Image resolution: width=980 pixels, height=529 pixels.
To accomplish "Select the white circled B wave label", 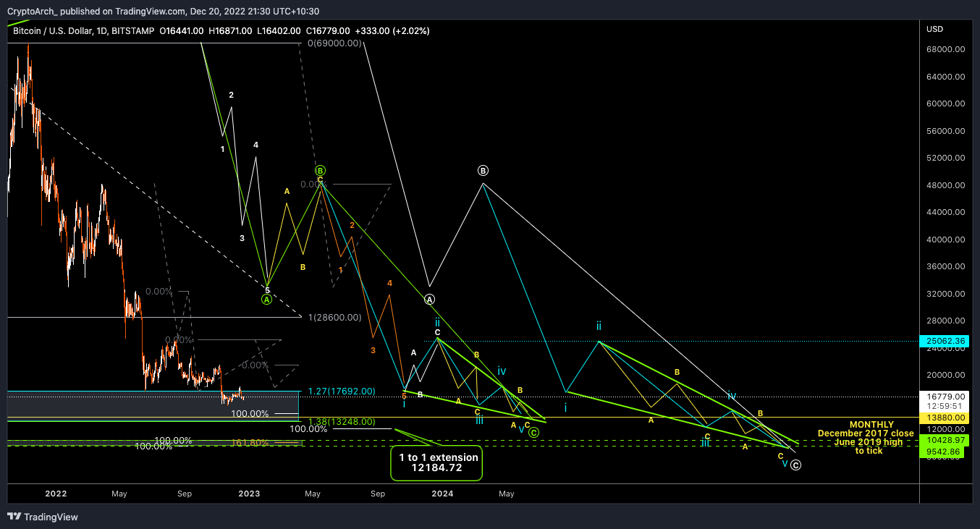I will 483,171.
